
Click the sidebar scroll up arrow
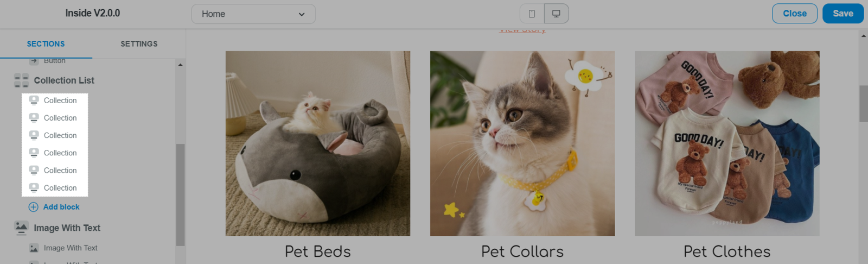pos(180,65)
